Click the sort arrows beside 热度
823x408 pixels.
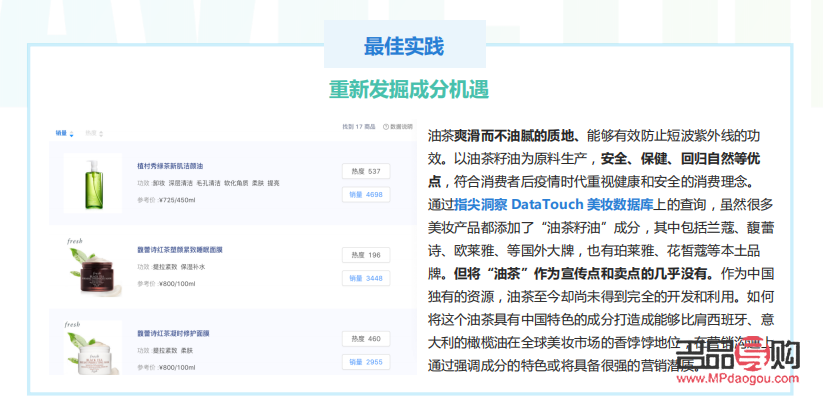point(101,132)
